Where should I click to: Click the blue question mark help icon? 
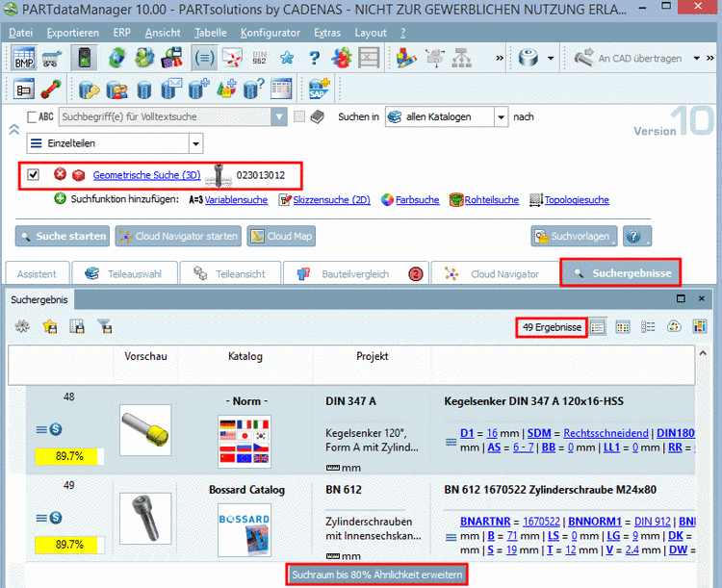(315, 58)
